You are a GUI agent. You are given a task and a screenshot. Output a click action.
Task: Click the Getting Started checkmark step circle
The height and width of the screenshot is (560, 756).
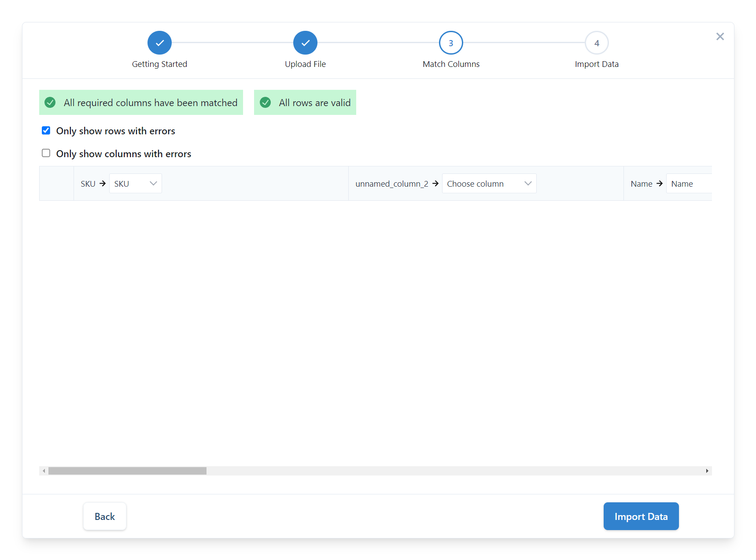[x=159, y=43]
